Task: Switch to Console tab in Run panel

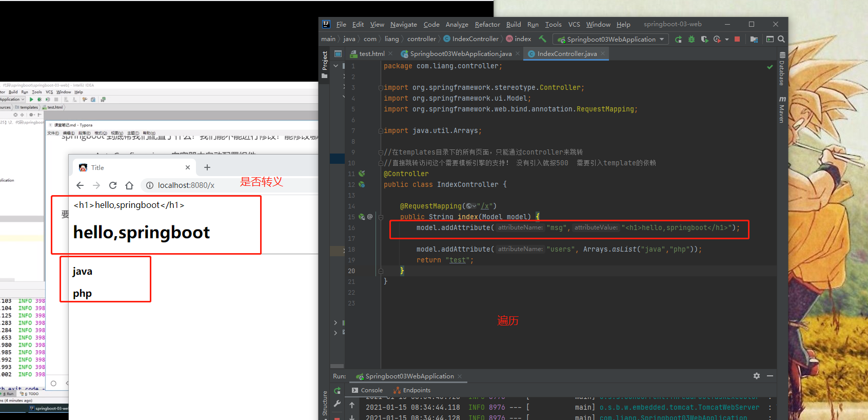Action: tap(367, 390)
